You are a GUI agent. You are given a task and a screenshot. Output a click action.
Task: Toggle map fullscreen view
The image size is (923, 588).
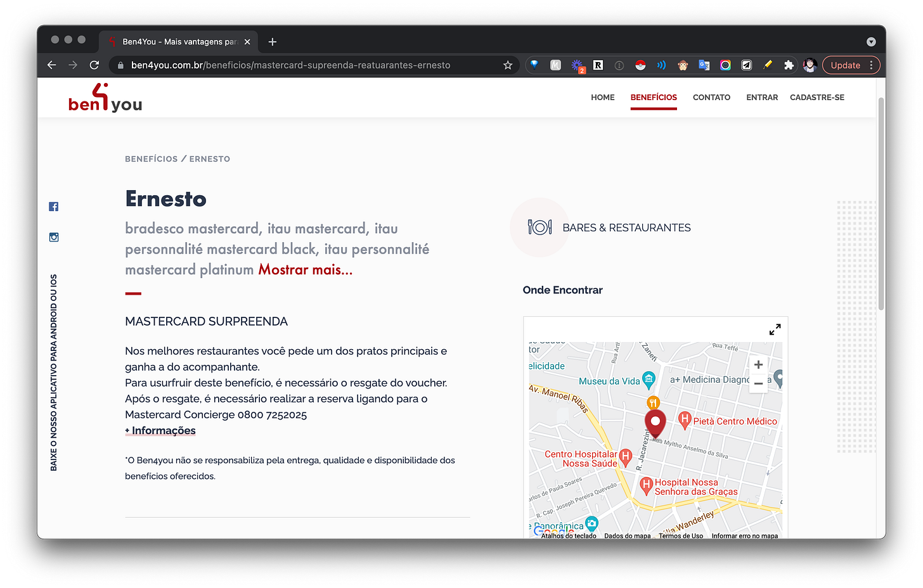[775, 329]
